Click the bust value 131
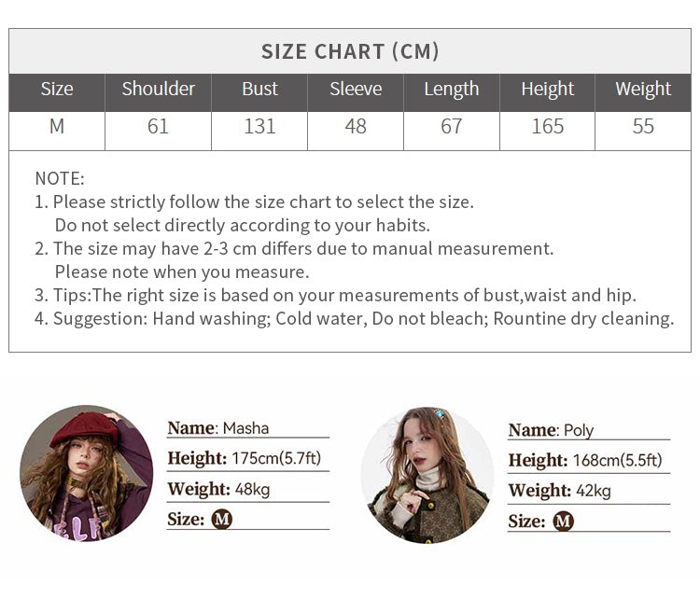This screenshot has height=612, width=700. [x=259, y=127]
